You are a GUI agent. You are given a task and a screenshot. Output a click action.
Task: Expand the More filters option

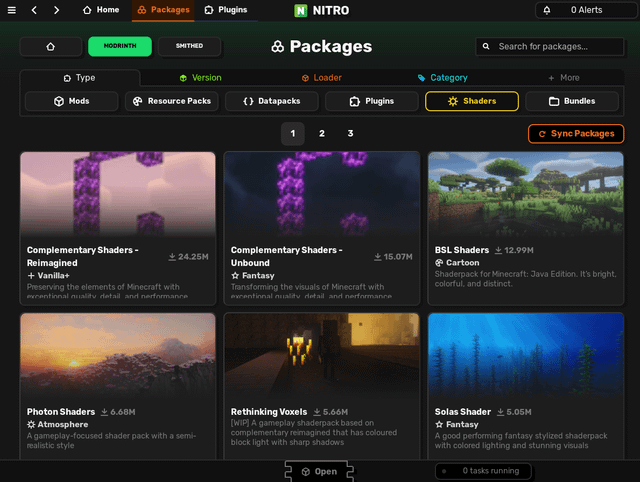click(x=563, y=77)
